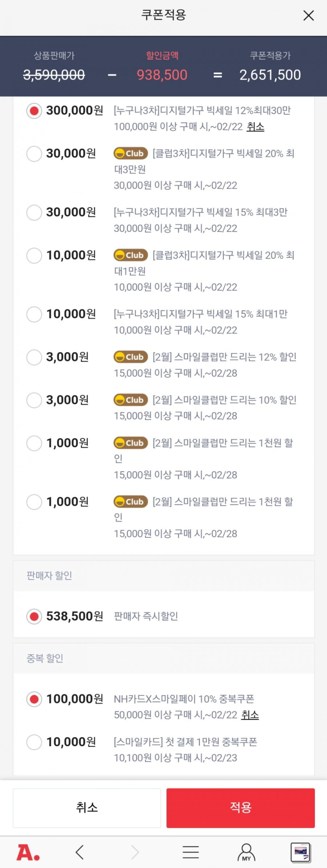Tap the Auction A. home logo icon
Viewport: 327px width, 868px height.
tap(28, 852)
